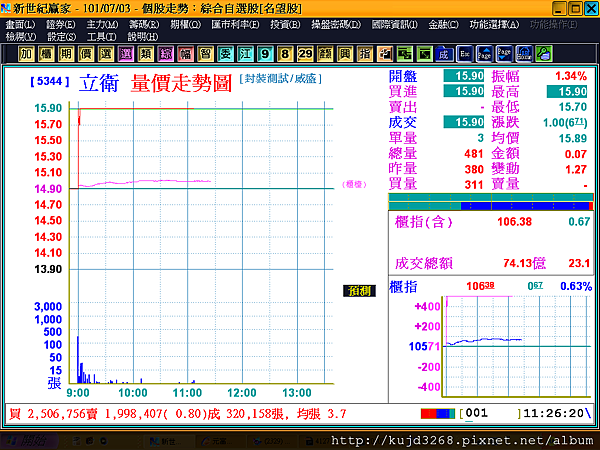The image size is (600, 450).
Task: Open the 檢視(V) menu
Action: pos(21,37)
